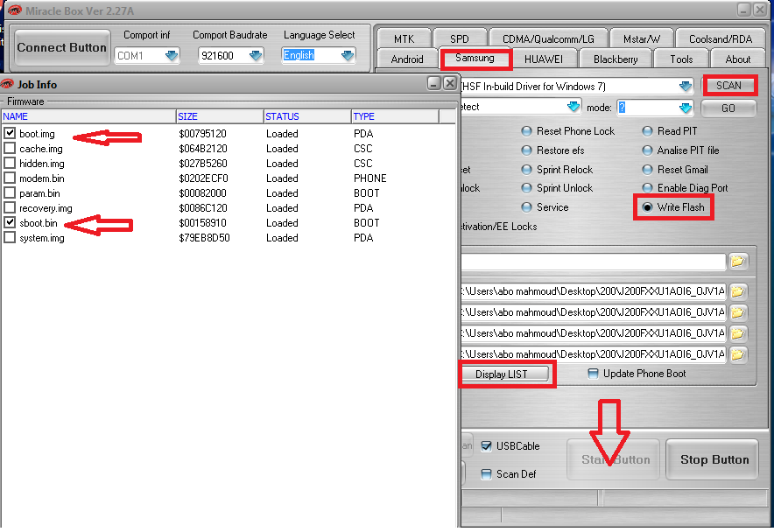The height and width of the screenshot is (532, 774).
Task: Click the Start Button
Action: click(x=613, y=459)
